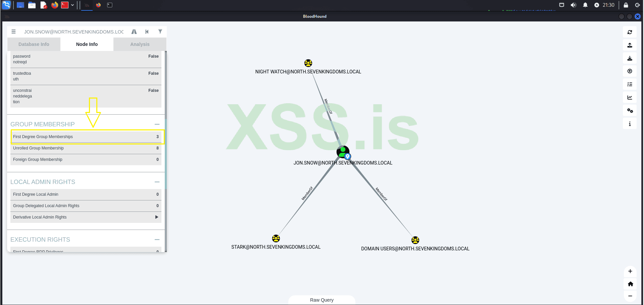Image resolution: width=644 pixels, height=305 pixels.
Task: Zoom in with the plus button
Action: [x=630, y=271]
